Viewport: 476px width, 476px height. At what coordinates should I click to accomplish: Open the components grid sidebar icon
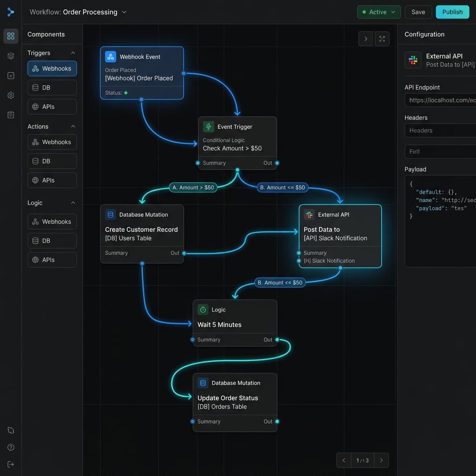[x=11, y=36]
